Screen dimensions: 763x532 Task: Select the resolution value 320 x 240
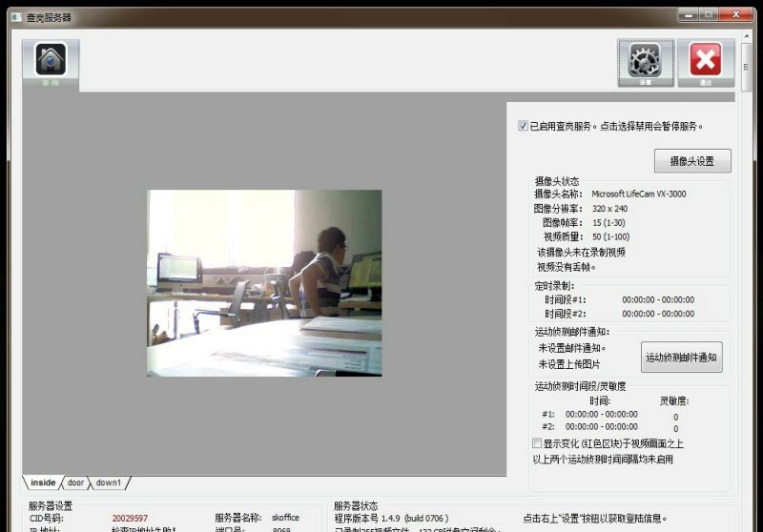click(609, 208)
